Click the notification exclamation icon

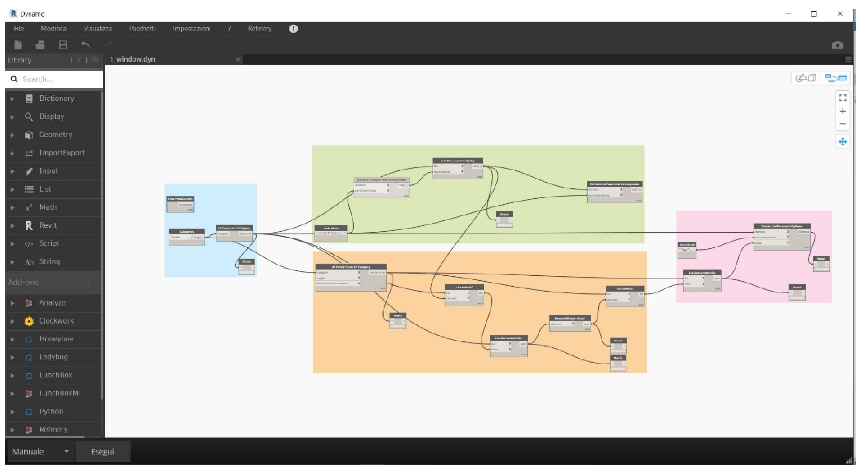pyautogui.click(x=293, y=29)
